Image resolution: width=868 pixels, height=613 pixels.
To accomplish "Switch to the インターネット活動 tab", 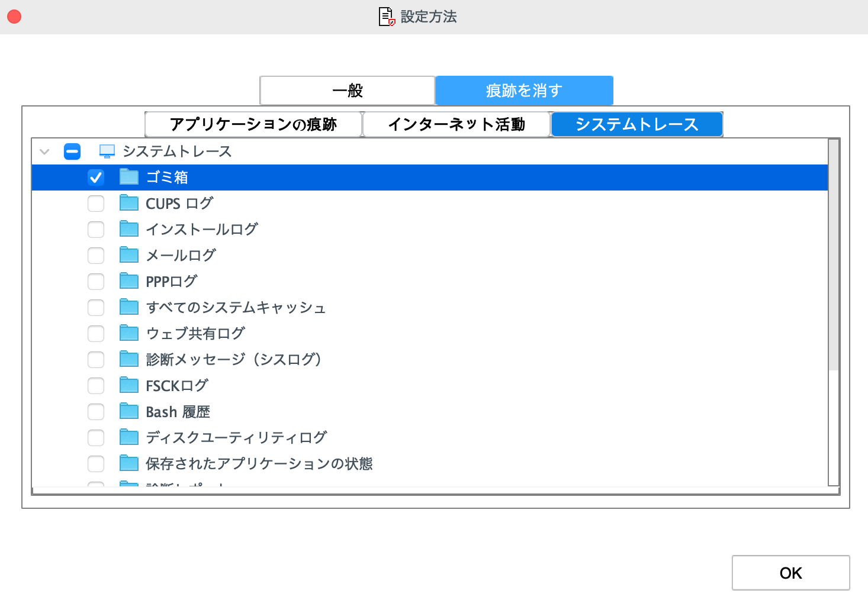I will coord(456,124).
